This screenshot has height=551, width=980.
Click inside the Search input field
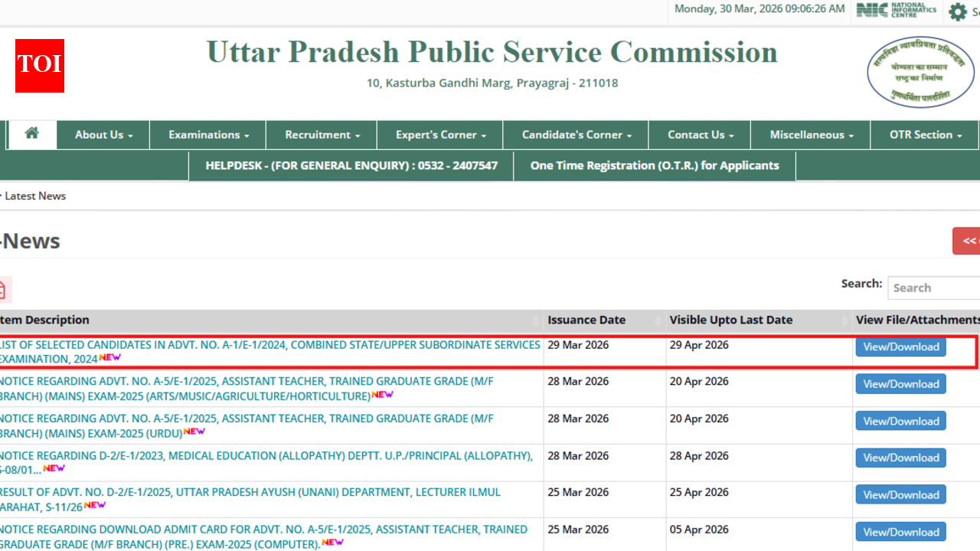(933, 288)
